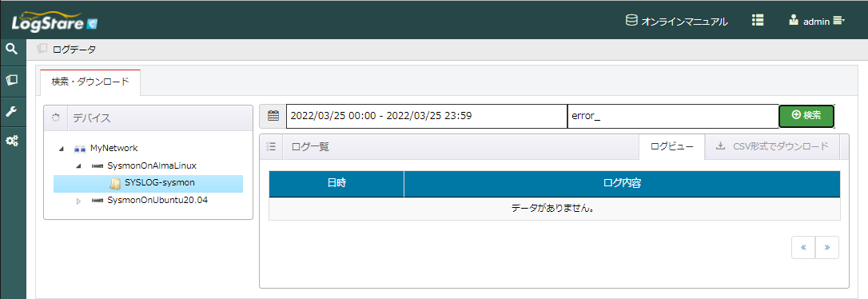Click the SysmonOnUbuntu20.04 device icon
Viewport: 868px width, 299px height.
pos(98,201)
